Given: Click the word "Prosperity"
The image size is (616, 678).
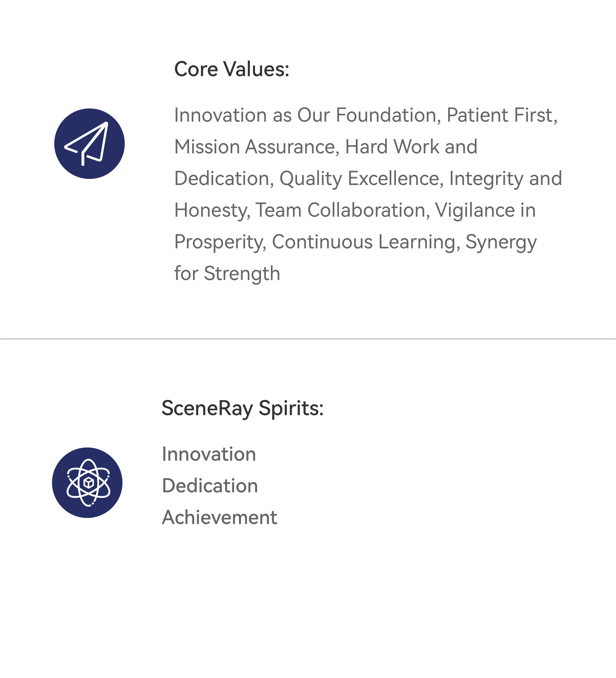Looking at the screenshot, I should click(x=219, y=242).
